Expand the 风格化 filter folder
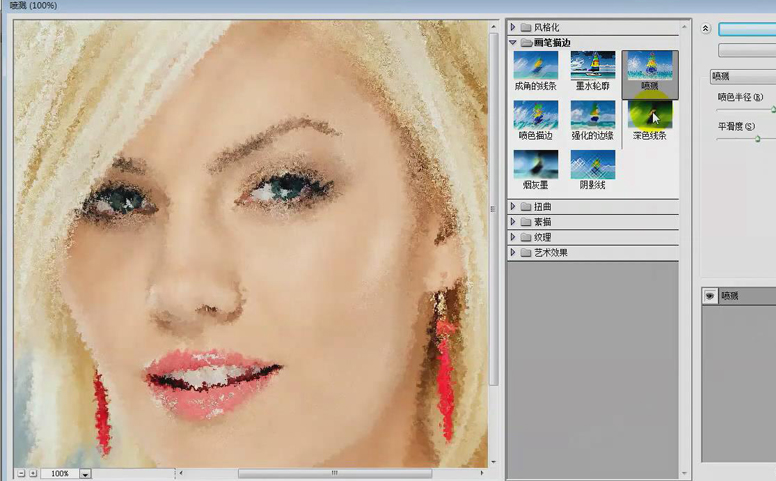The image size is (776, 481). [x=513, y=27]
